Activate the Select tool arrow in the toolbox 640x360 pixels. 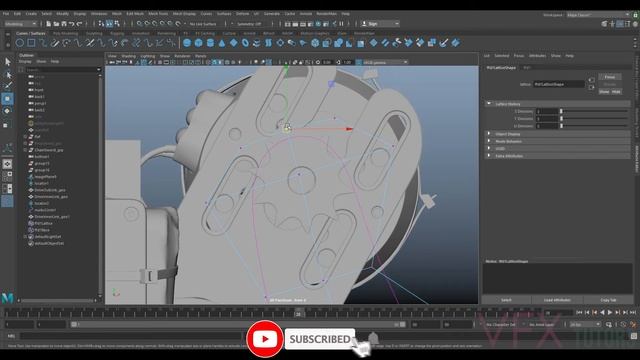(x=7, y=62)
